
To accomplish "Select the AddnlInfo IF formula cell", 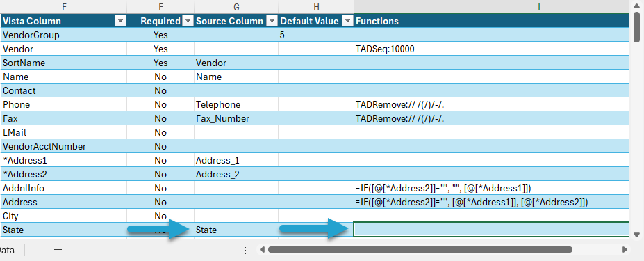I will 491,188.
